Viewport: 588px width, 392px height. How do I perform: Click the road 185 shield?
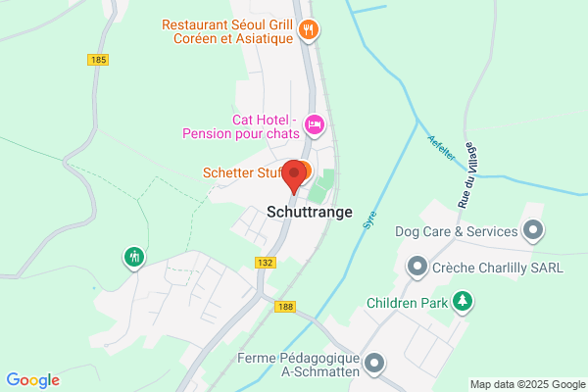coord(98,60)
